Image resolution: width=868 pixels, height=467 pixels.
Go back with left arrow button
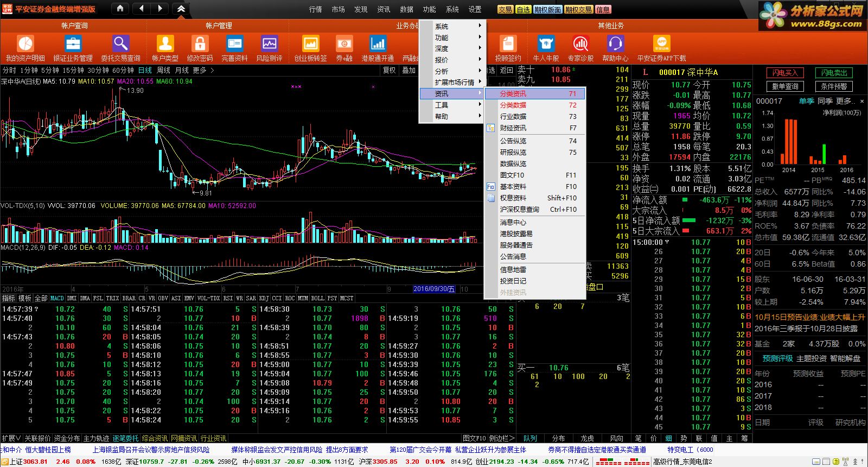click(x=141, y=9)
